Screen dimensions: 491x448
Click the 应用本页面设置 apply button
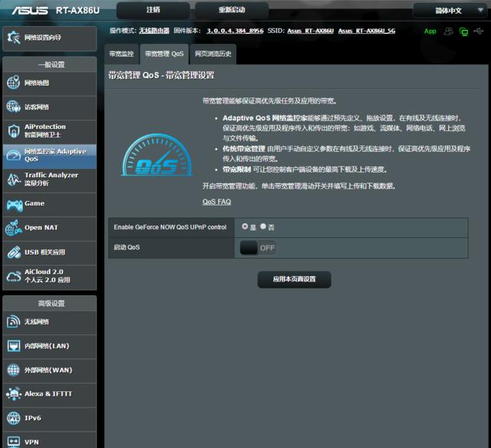(294, 279)
